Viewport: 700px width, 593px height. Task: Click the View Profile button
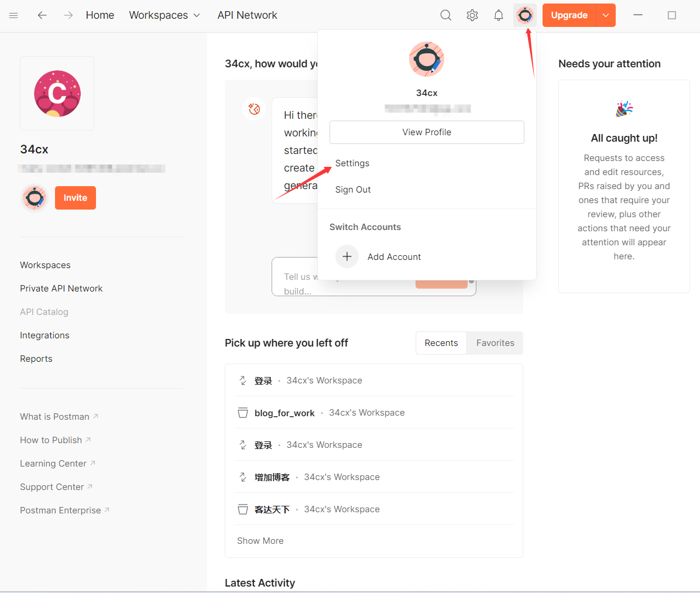pyautogui.click(x=427, y=132)
